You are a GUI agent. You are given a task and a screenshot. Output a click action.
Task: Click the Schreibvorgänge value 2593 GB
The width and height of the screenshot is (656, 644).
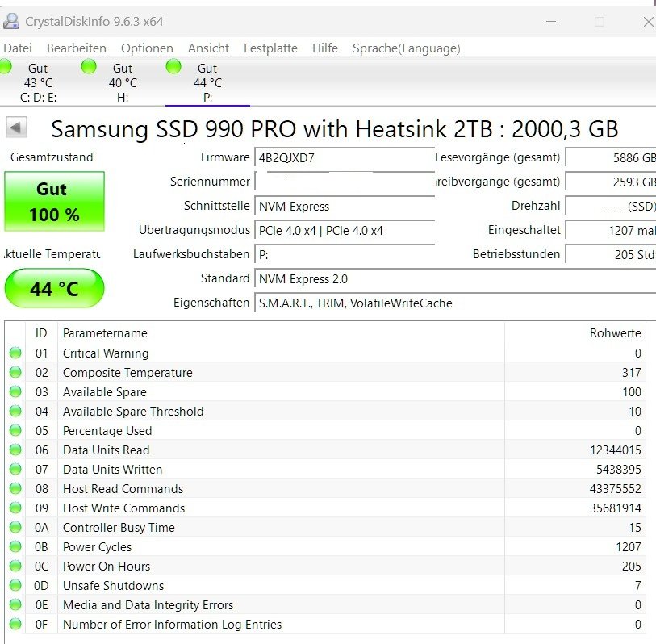[x=611, y=182]
